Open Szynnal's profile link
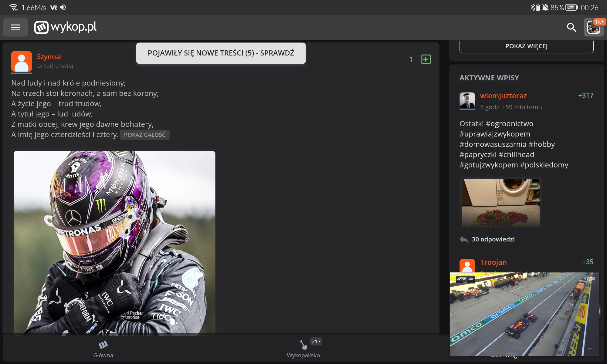Screen dimensions: 607x364 tap(49, 57)
